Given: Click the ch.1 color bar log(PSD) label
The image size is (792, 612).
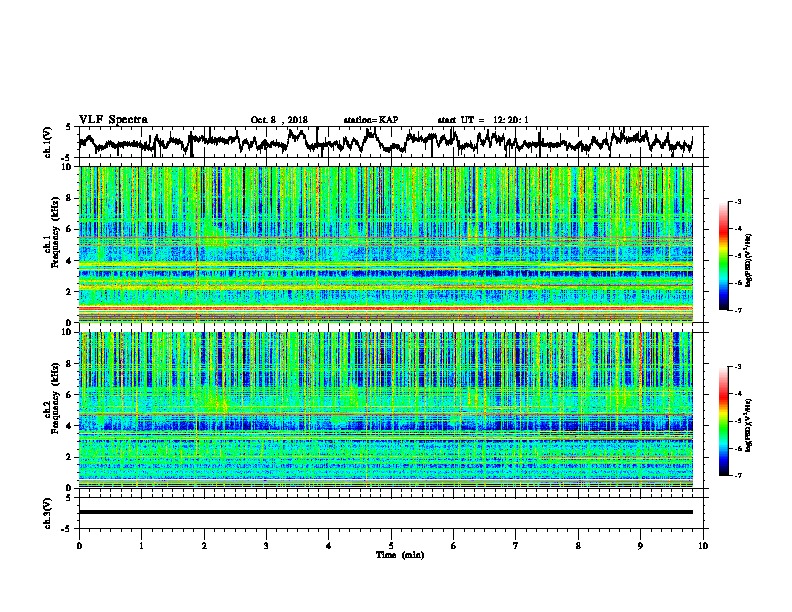Looking at the screenshot, I should click(749, 260).
